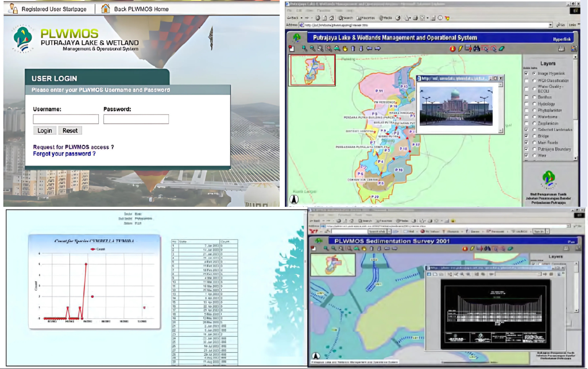Click the Pan West left arrow in Putrajaya viewer
Viewport: 588px width, 369px height.
pyautogui.click(x=369, y=48)
